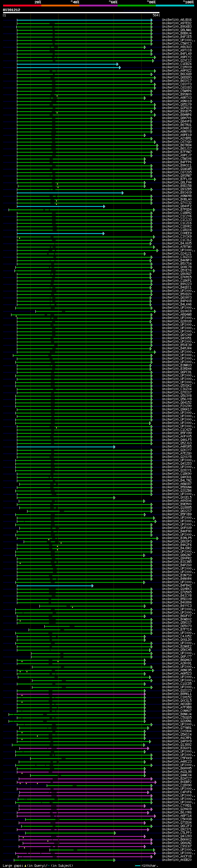
Task: Select label UniRef100_C3YIK9
Action: 177,236
